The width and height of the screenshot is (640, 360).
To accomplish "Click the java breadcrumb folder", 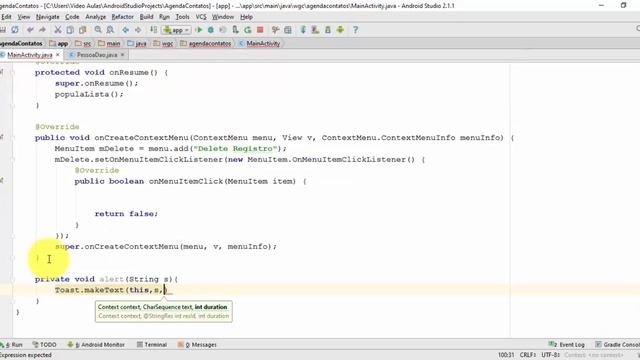I will click(137, 43).
